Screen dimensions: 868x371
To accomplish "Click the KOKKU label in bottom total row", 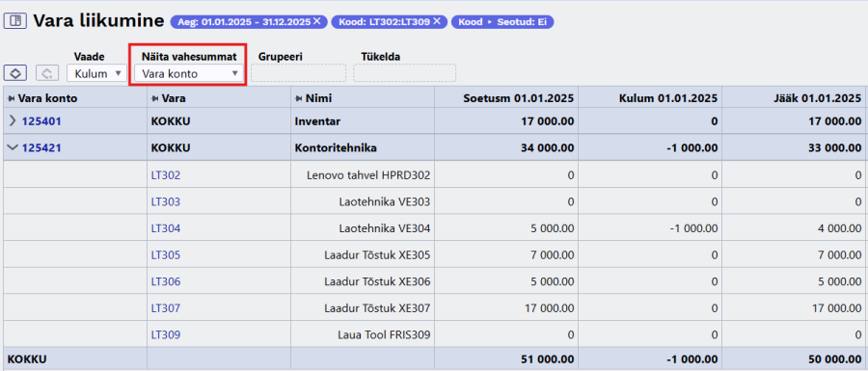I will click(x=27, y=359).
